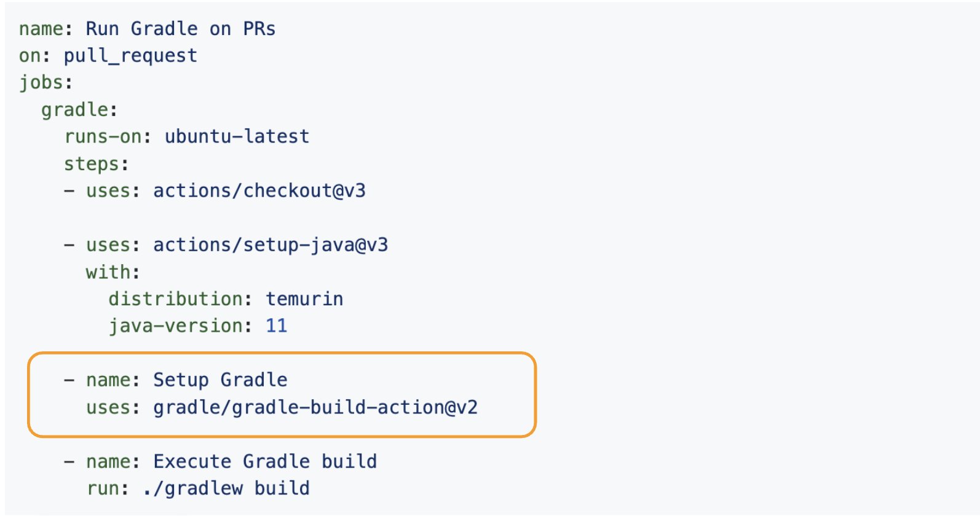
Task: Select the ubuntu-latest runner value
Action: pos(237,136)
